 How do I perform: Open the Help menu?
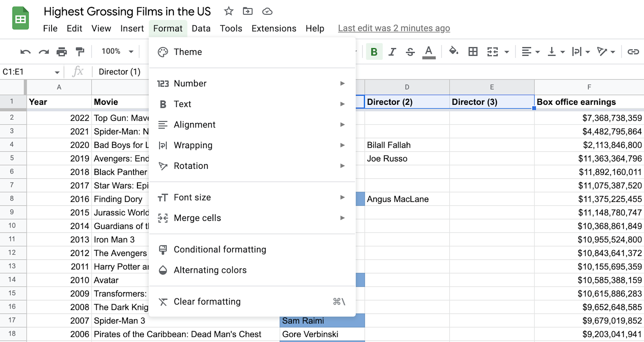point(315,28)
